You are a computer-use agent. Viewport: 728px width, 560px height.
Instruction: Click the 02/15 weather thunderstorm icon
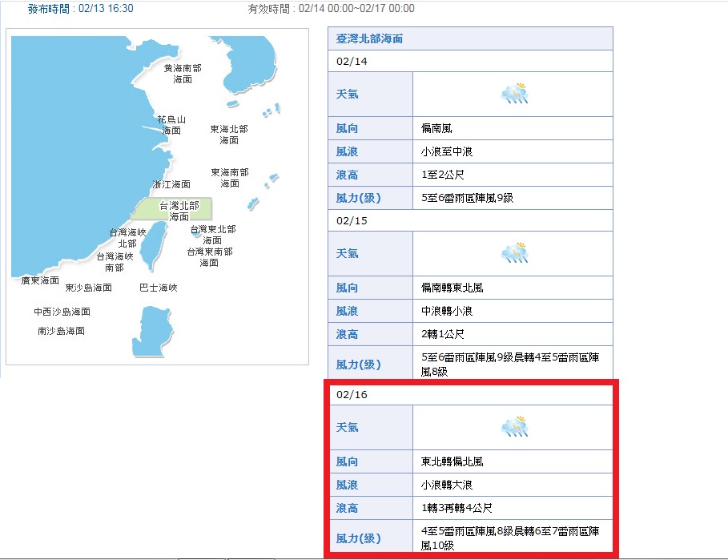[x=514, y=253]
